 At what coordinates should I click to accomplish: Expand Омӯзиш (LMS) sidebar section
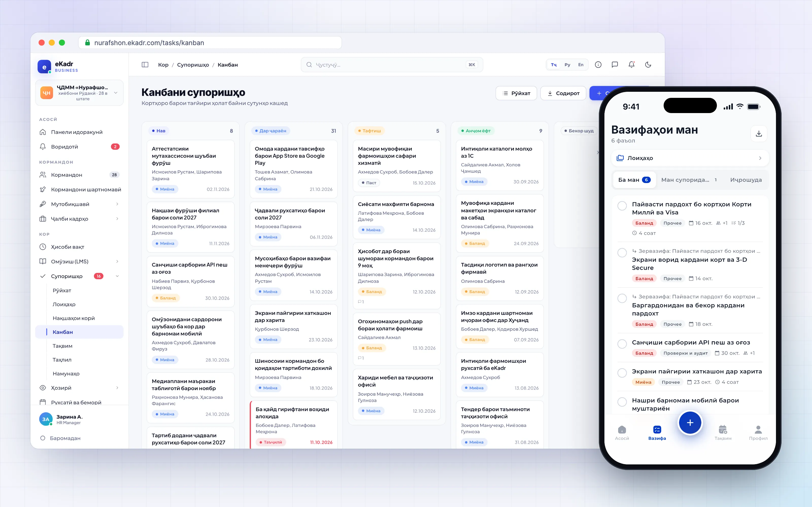pos(79,261)
